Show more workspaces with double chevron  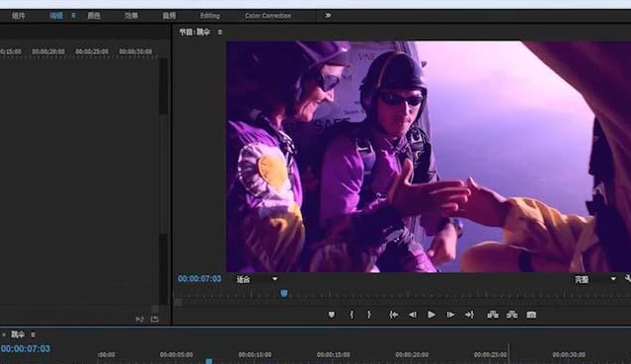(x=328, y=15)
